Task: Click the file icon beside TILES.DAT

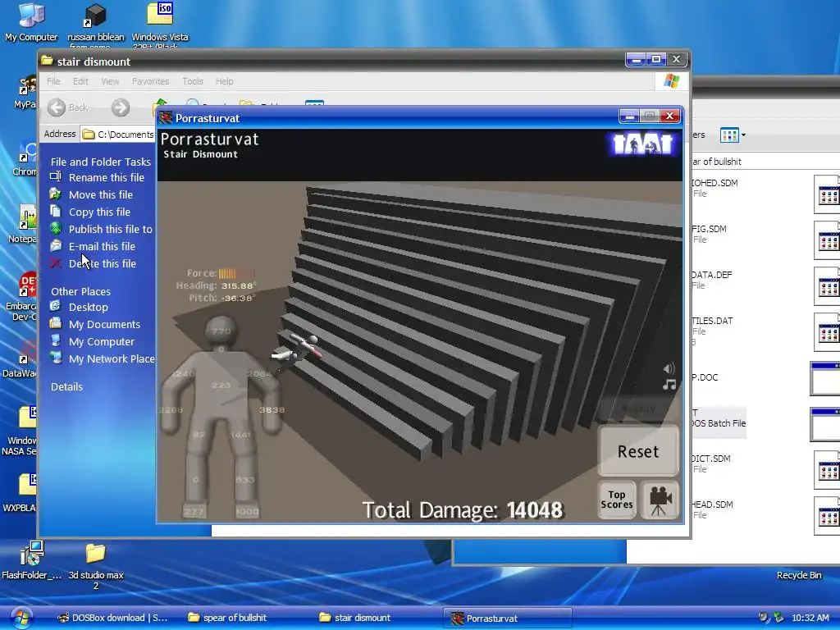Action: pos(827,332)
